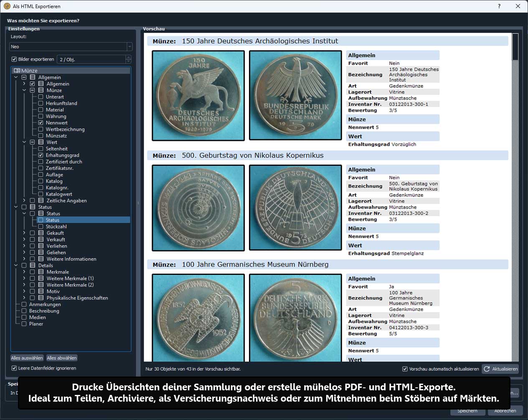Click the group icon beside Verliehen
The image size is (528, 420).
pos(41,246)
